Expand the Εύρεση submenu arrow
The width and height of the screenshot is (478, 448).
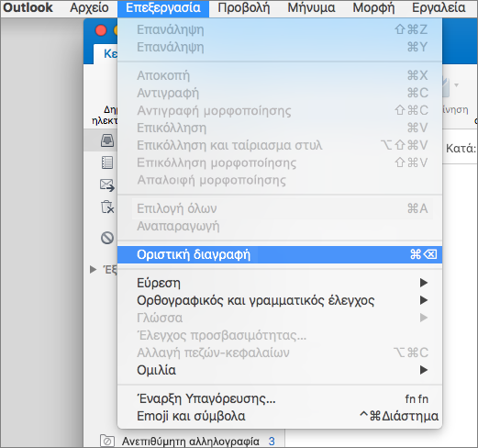[424, 283]
